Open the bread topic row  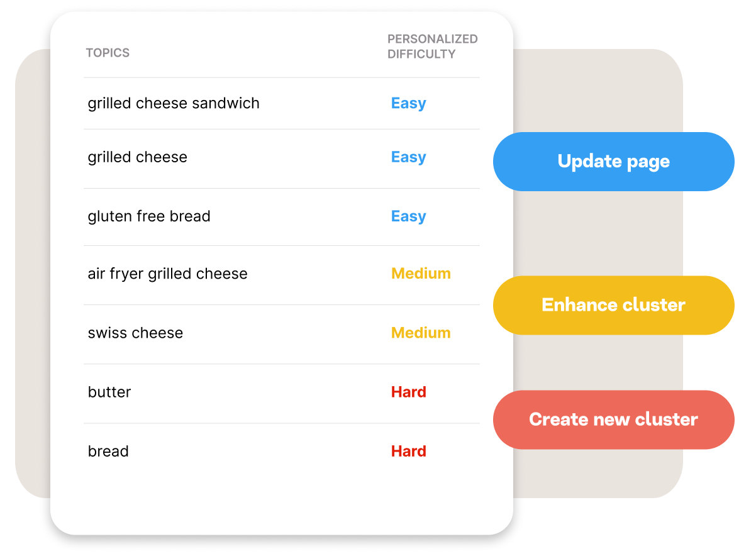(x=108, y=451)
